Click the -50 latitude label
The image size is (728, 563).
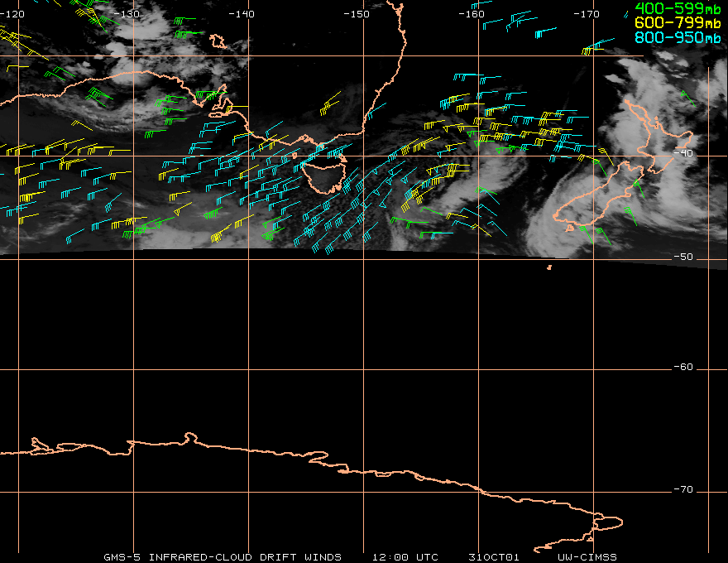(x=683, y=257)
